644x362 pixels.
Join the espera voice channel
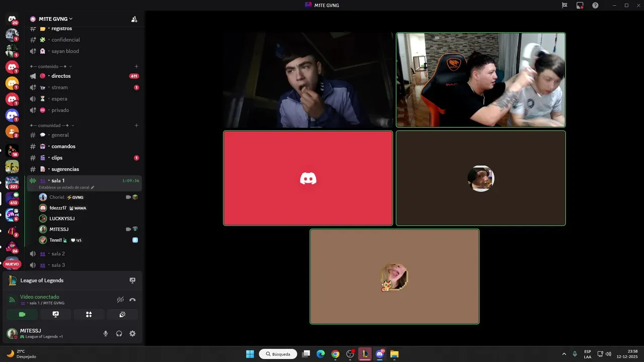84,99
